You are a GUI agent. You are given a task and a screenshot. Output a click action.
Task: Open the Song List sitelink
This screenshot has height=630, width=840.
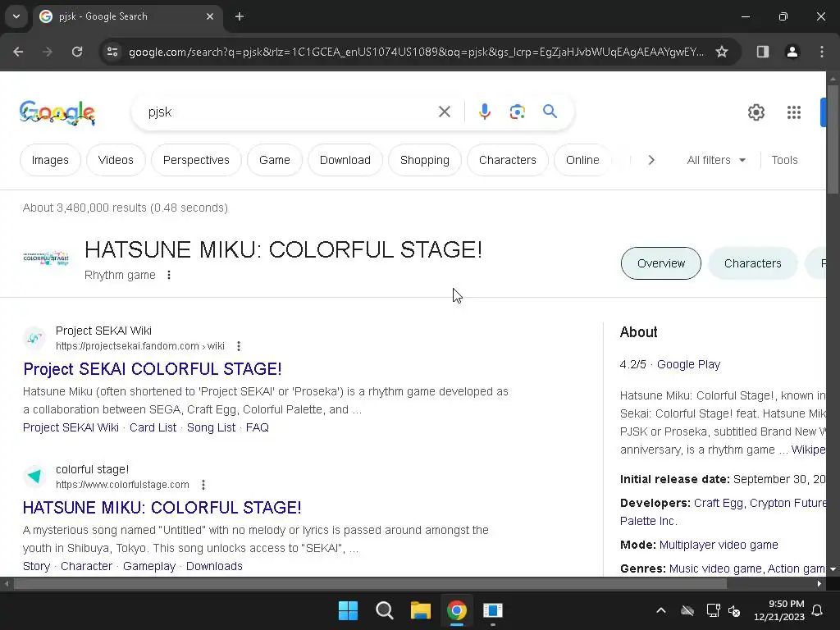coord(211,427)
